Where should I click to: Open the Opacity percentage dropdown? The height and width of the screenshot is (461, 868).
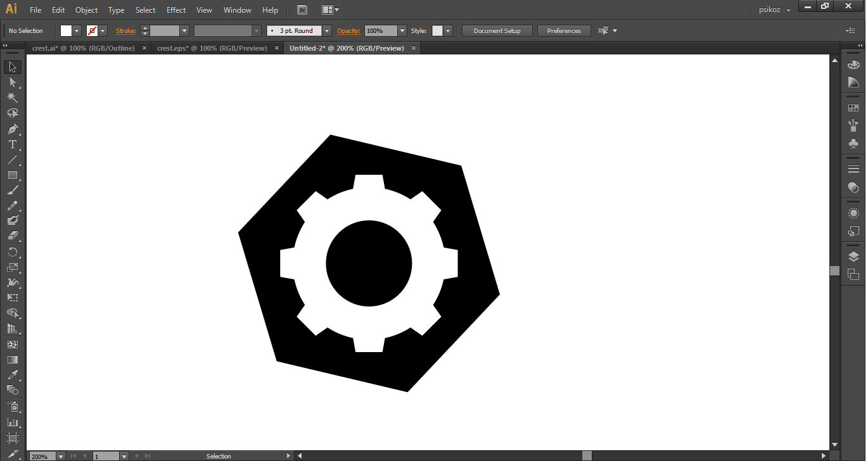402,31
